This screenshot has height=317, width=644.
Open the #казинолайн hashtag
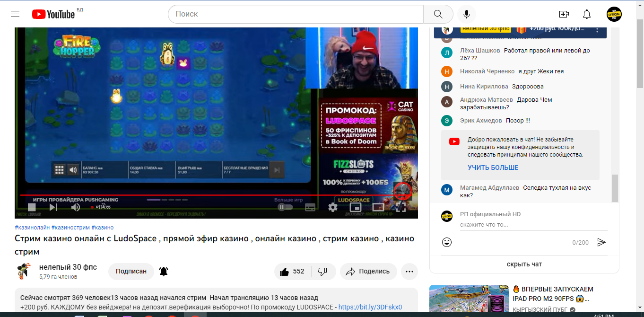tap(32, 227)
